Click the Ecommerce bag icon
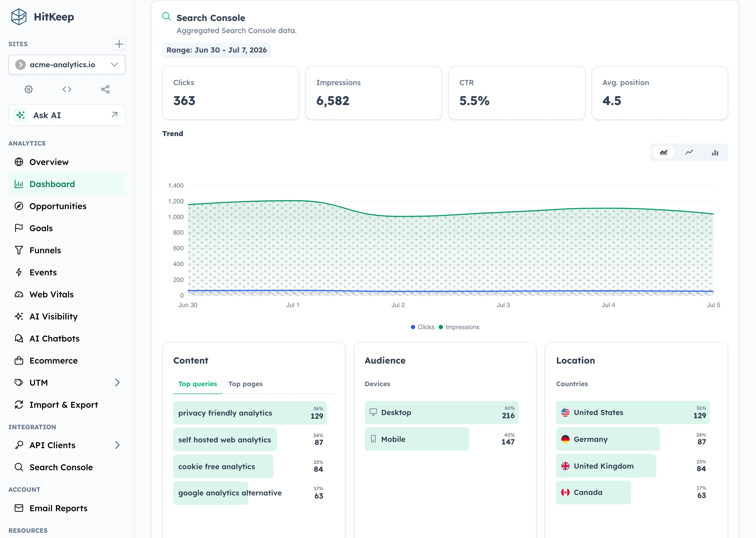The height and width of the screenshot is (538, 756). (x=19, y=360)
